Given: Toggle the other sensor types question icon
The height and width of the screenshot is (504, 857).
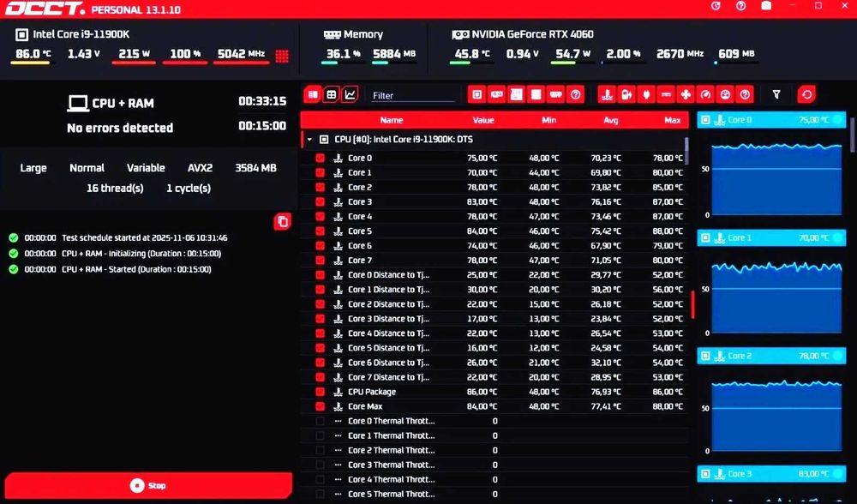Looking at the screenshot, I should tap(745, 94).
